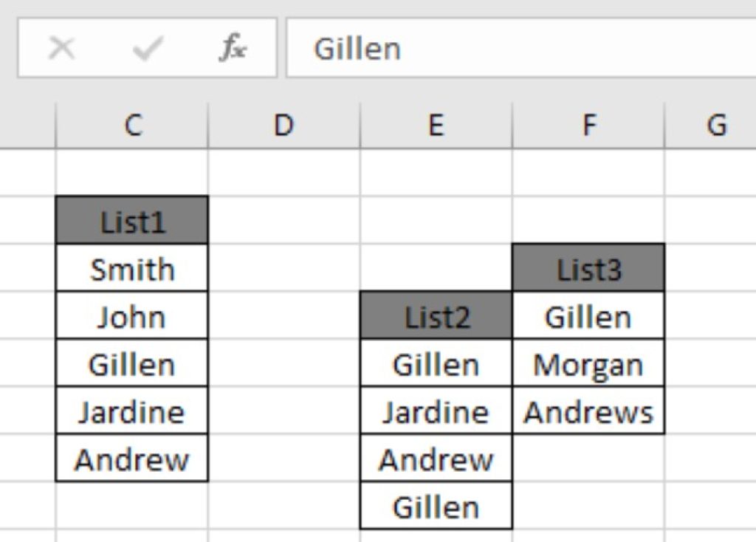
Task: Select column G header
Action: (716, 125)
